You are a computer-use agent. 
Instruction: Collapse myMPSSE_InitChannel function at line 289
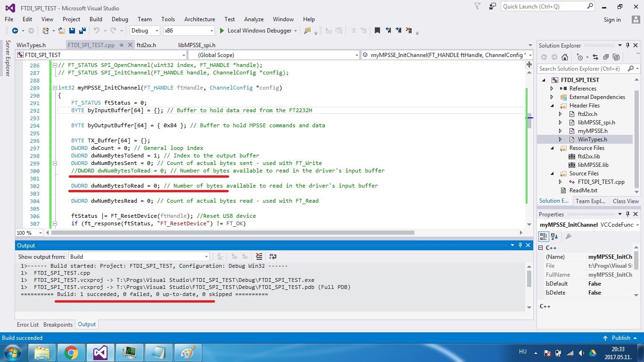[x=55, y=88]
